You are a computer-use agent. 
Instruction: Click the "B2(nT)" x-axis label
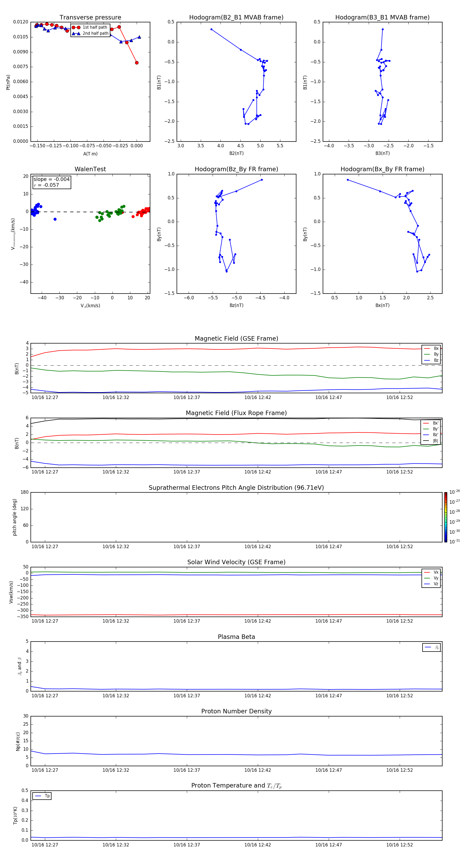(x=236, y=153)
